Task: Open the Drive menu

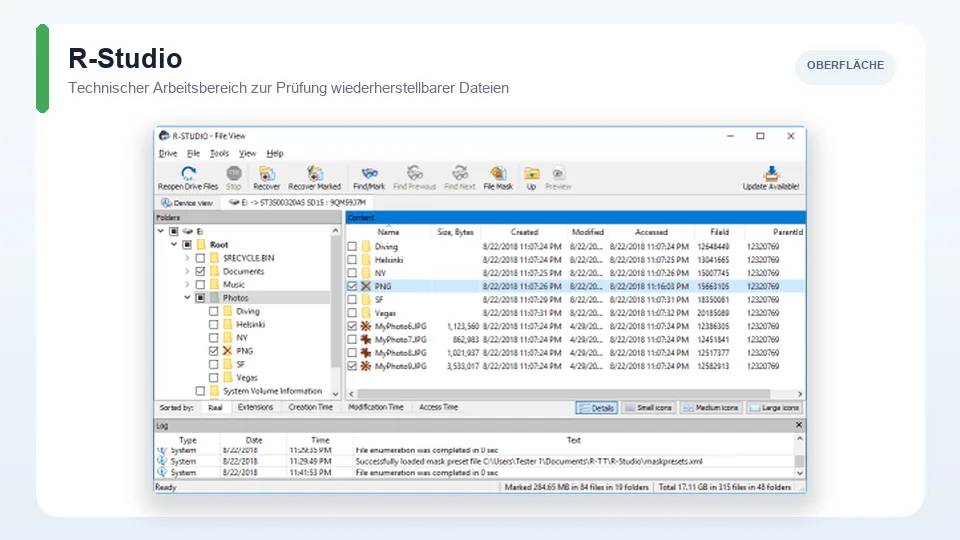Action: (x=168, y=153)
